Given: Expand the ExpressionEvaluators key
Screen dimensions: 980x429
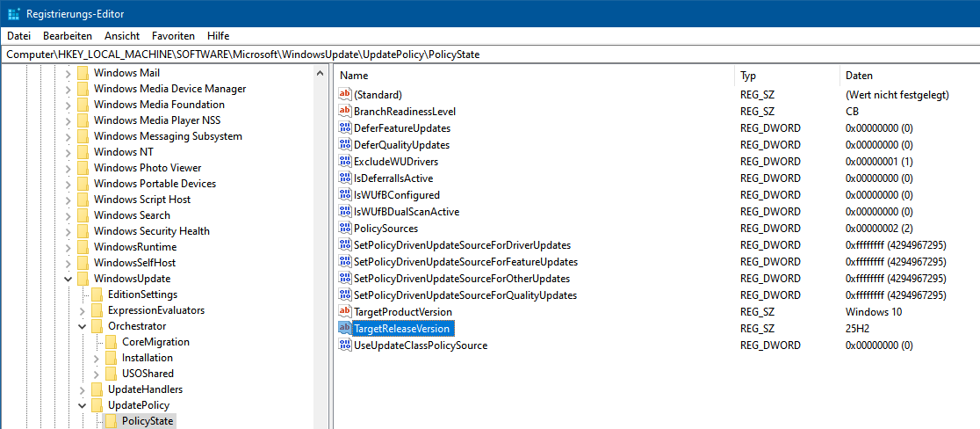Looking at the screenshot, I should pyautogui.click(x=82, y=311).
